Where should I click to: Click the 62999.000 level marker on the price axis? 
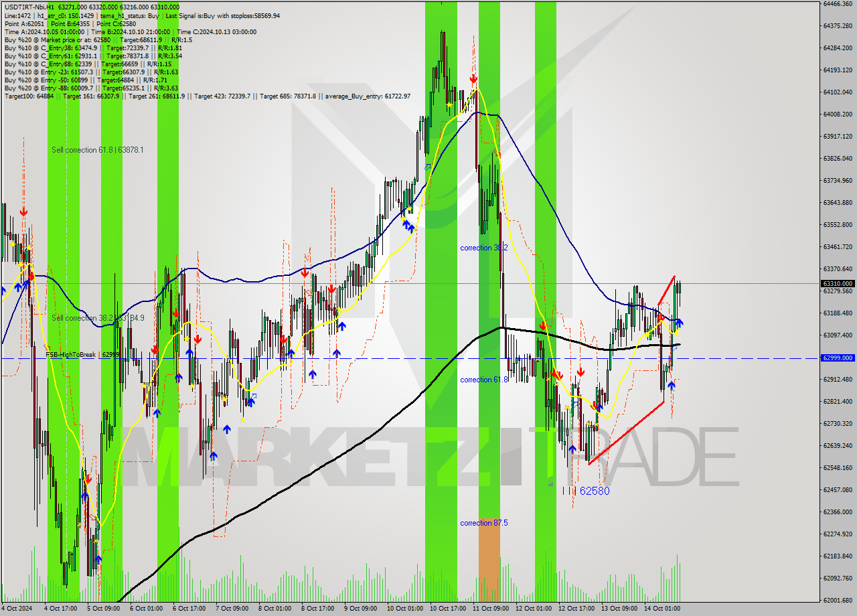pos(838,358)
